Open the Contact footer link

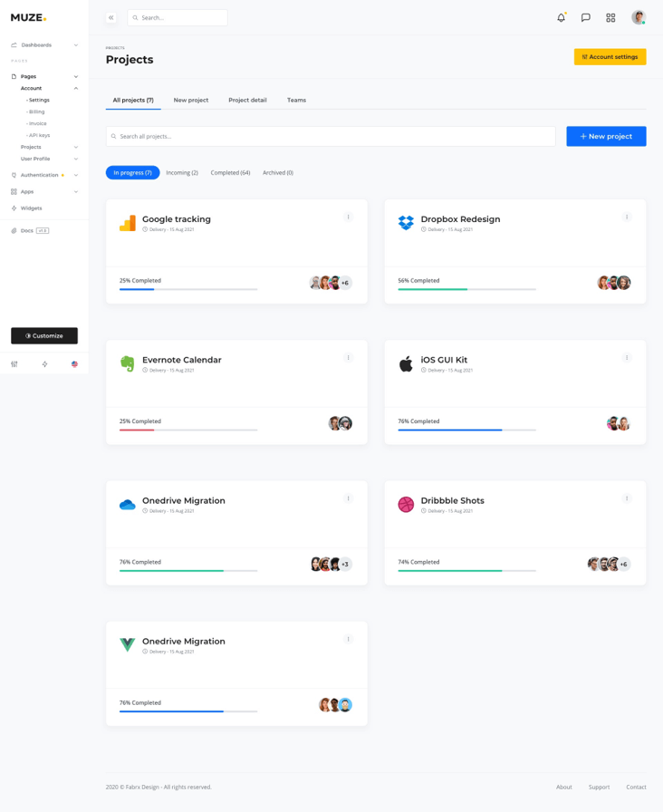coord(636,788)
